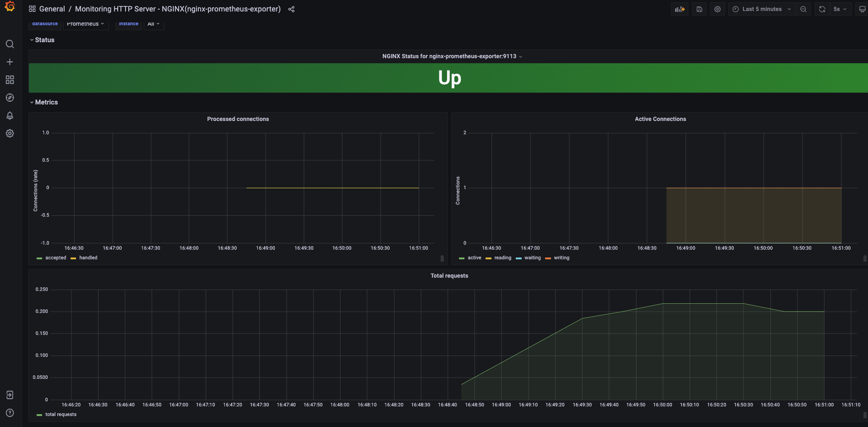Toggle the waiting series in legend
Viewport: 868px width, 427px height.
pyautogui.click(x=532, y=258)
